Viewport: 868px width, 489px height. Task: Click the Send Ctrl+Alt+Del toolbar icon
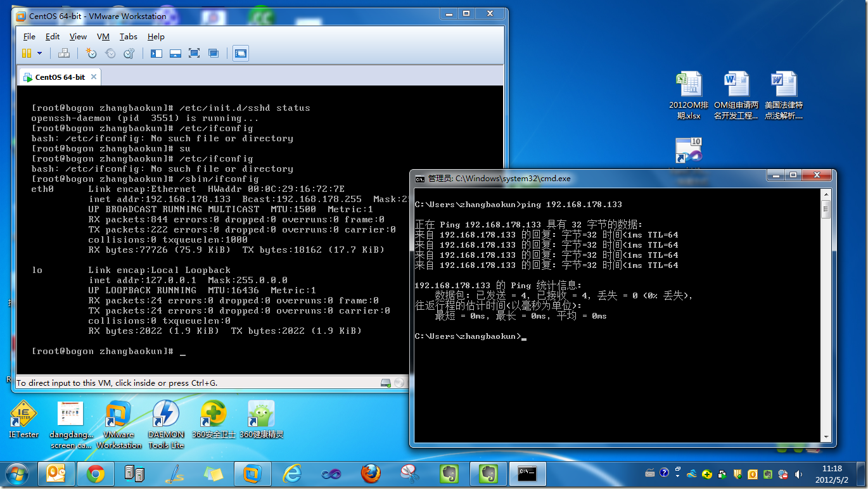click(x=64, y=54)
